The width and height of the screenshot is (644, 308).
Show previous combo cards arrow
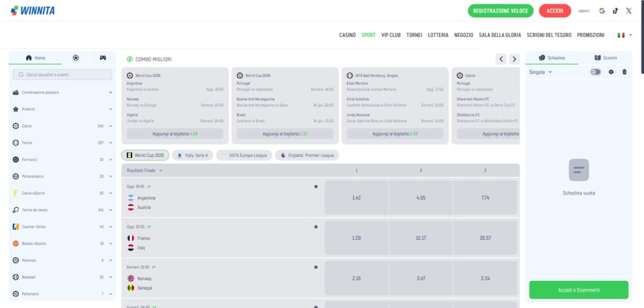(x=501, y=59)
